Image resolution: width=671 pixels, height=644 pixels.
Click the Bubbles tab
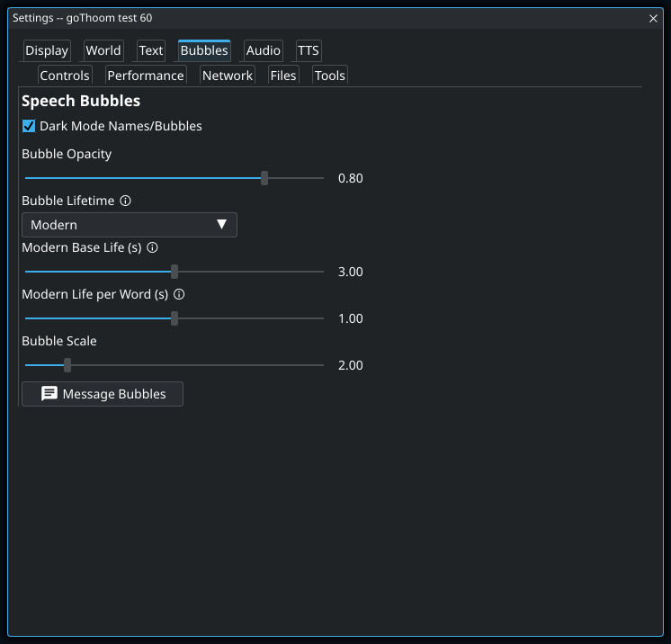click(x=204, y=50)
